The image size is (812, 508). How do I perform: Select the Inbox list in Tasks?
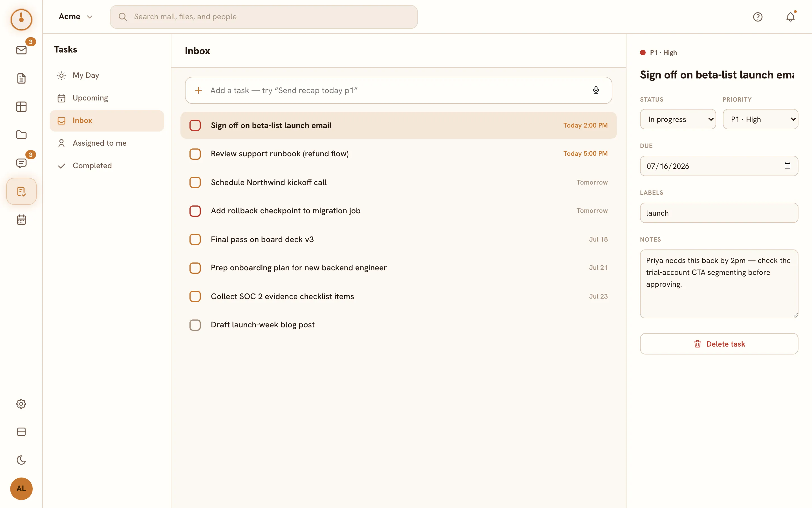point(107,121)
